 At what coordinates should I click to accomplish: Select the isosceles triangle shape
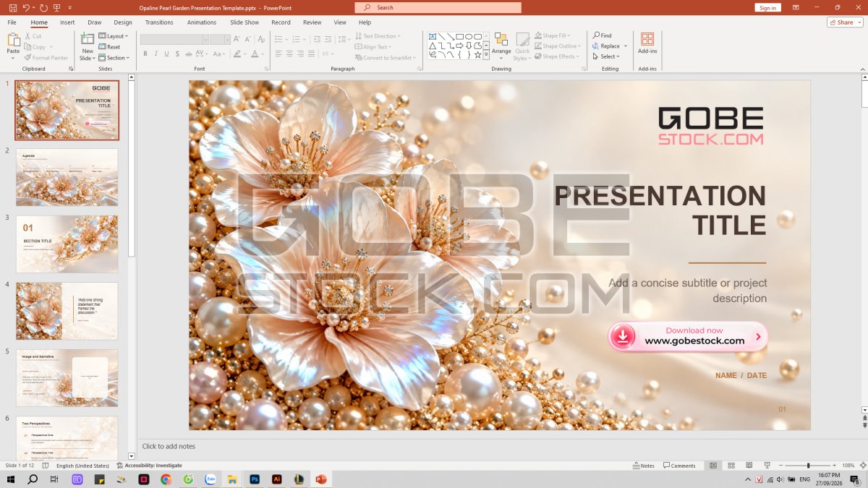click(x=433, y=46)
